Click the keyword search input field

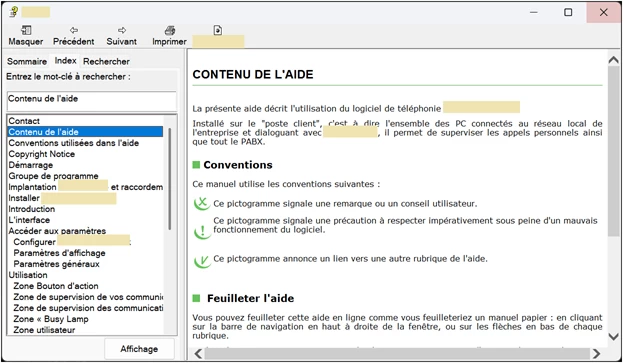click(92, 101)
